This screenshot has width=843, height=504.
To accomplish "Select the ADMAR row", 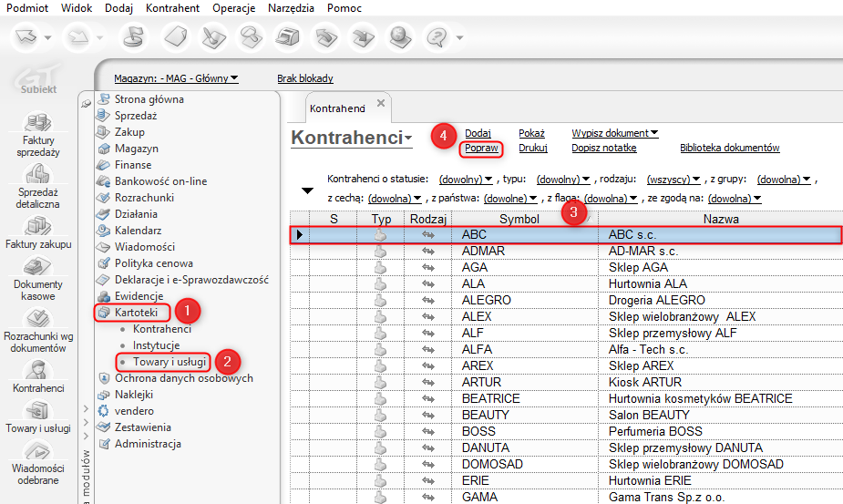I will pos(567,252).
